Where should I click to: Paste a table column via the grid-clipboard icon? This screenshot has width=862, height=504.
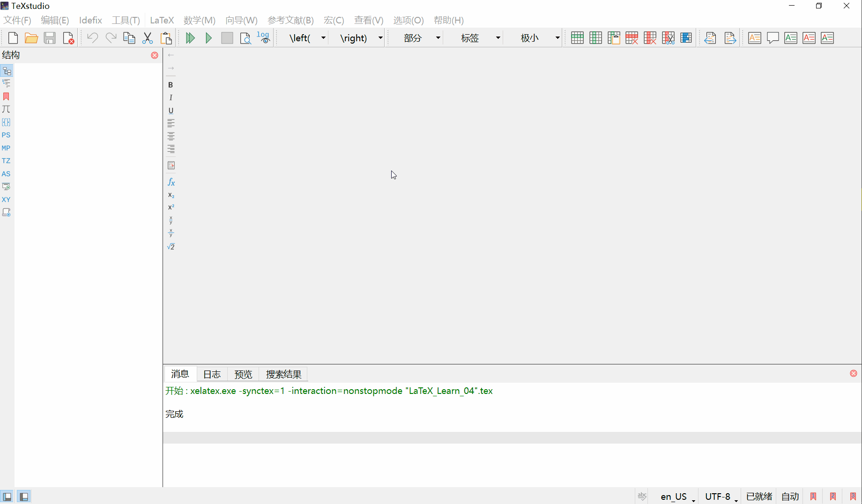coord(614,38)
